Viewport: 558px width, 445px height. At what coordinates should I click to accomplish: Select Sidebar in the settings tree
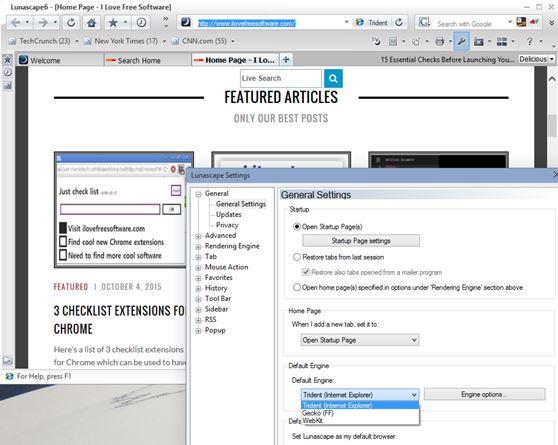pos(216,309)
